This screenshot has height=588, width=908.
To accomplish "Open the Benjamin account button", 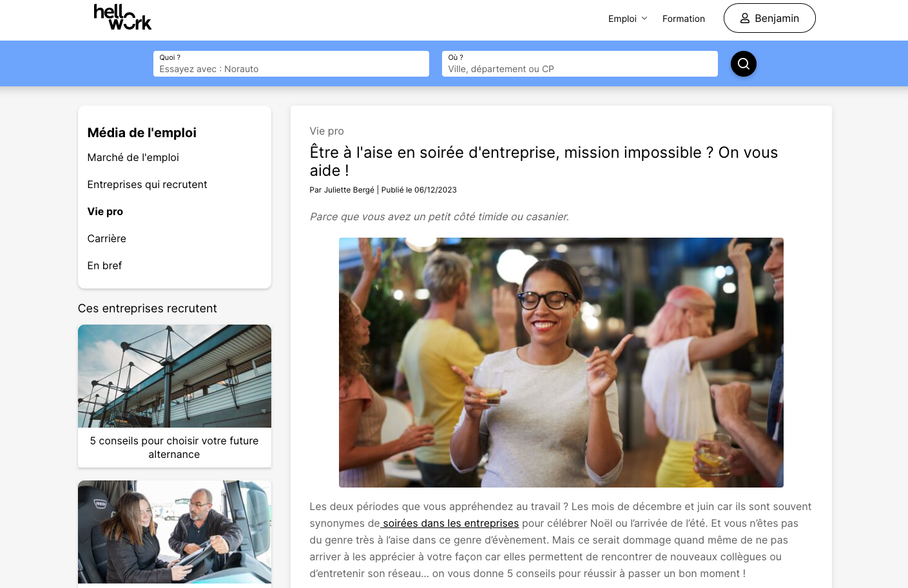I will [x=769, y=18].
